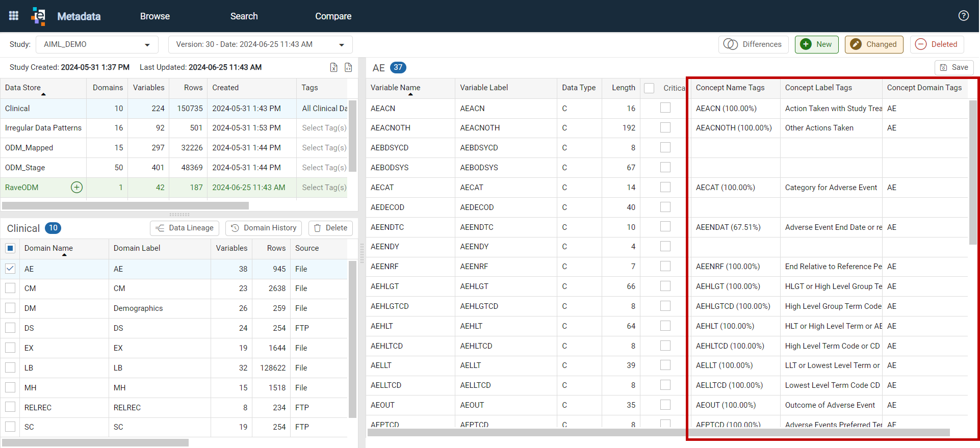Click 'Demographics' domain label
This screenshot has height=448, width=980.
pyautogui.click(x=138, y=308)
